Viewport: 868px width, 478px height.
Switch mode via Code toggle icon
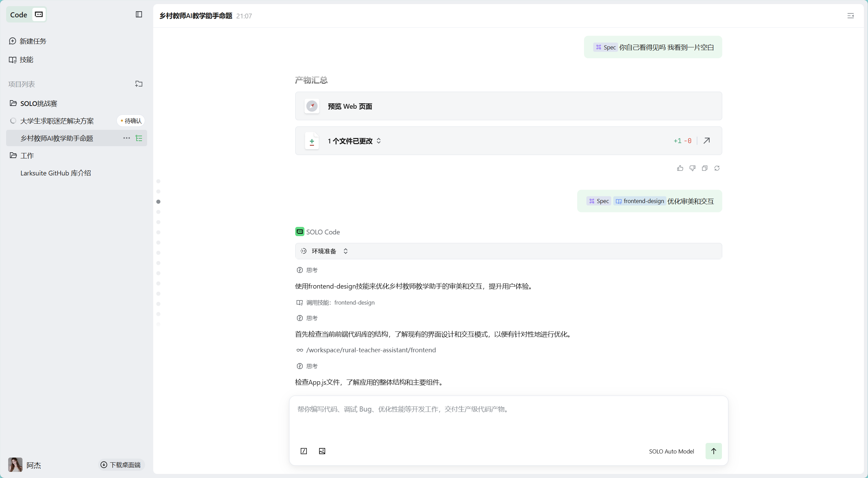click(39, 14)
